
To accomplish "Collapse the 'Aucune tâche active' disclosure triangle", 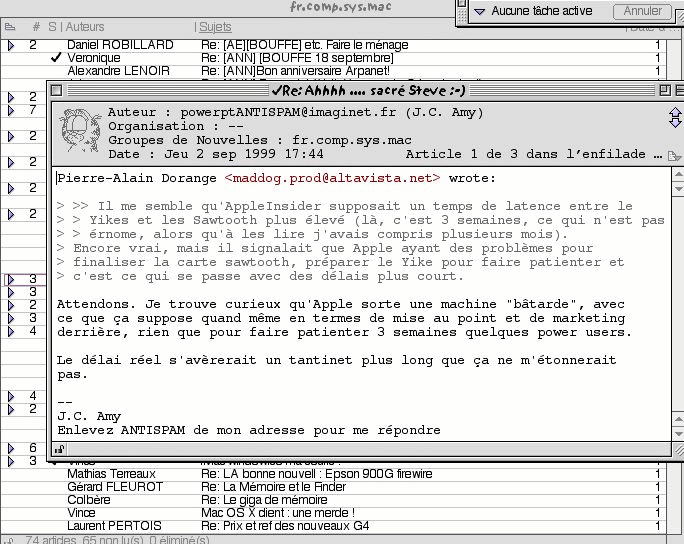I will click(x=479, y=11).
